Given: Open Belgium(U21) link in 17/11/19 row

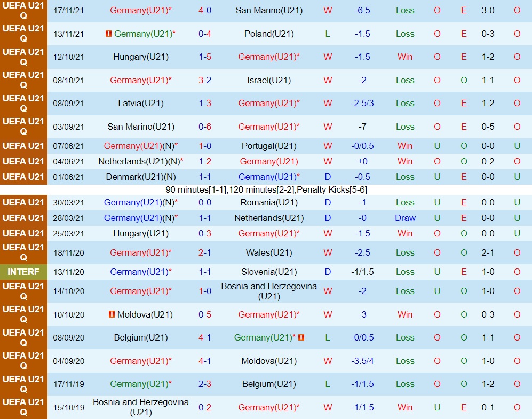Looking at the screenshot, I should click(269, 384).
